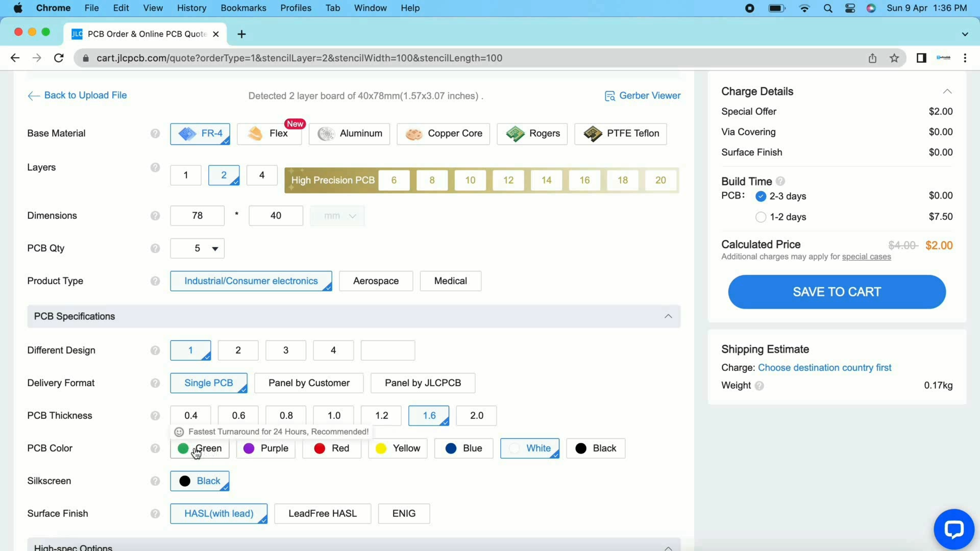Open the PCB Qty dropdown
980x551 pixels.
coord(197,248)
